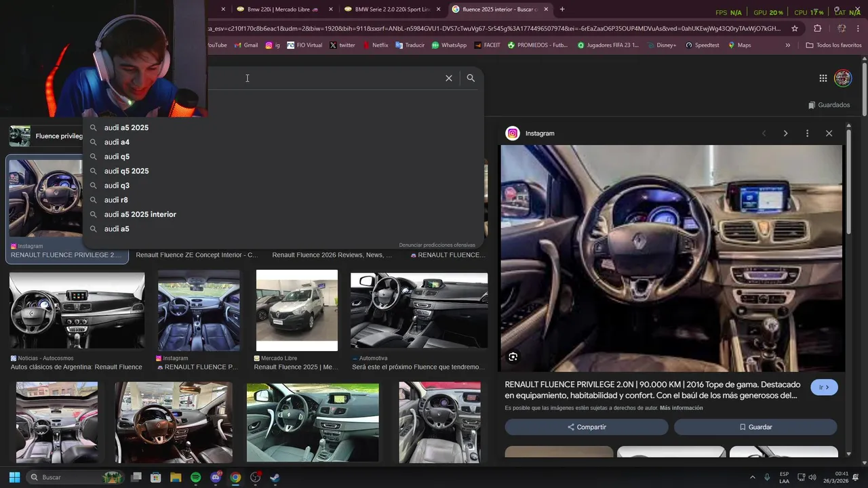Select the 'fluence 2025 interior' tab
The image size is (868, 488).
500,9
